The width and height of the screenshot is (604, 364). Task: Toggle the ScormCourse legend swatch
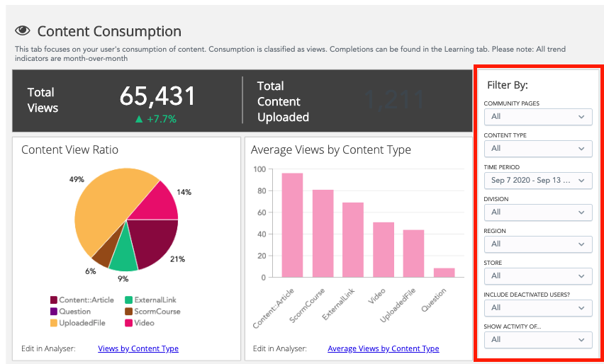pyautogui.click(x=128, y=312)
